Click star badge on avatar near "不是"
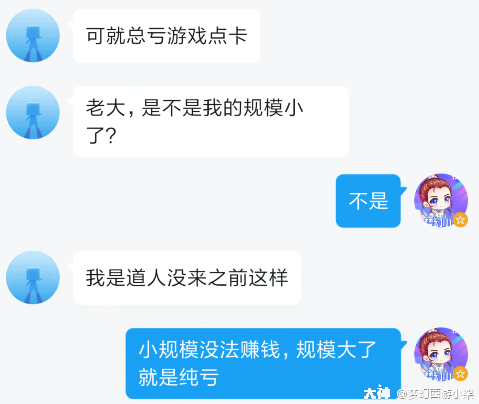479x404 pixels. [460, 220]
